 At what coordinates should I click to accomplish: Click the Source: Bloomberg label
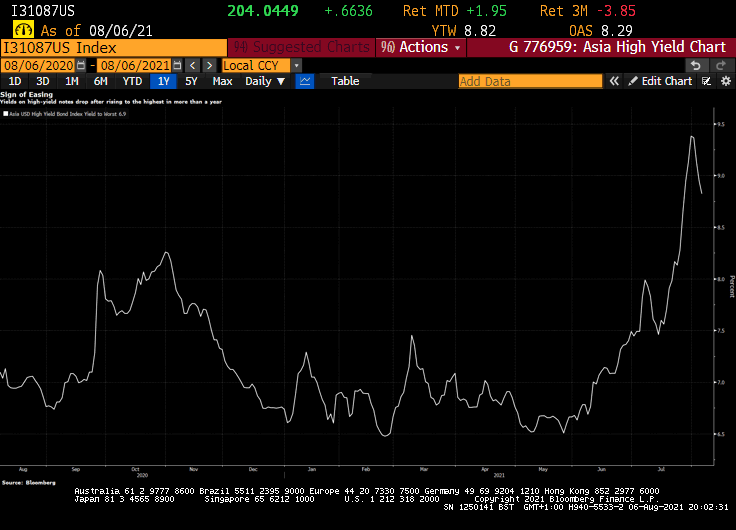tap(29, 483)
